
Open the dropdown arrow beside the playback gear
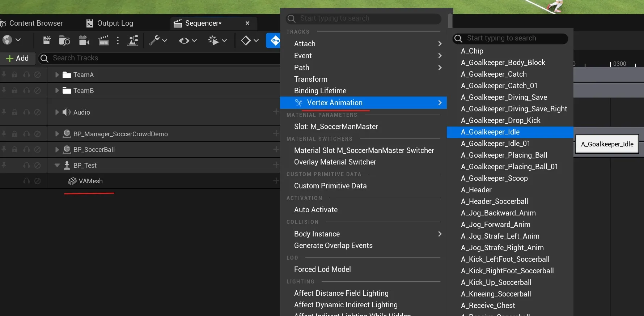pos(224,40)
